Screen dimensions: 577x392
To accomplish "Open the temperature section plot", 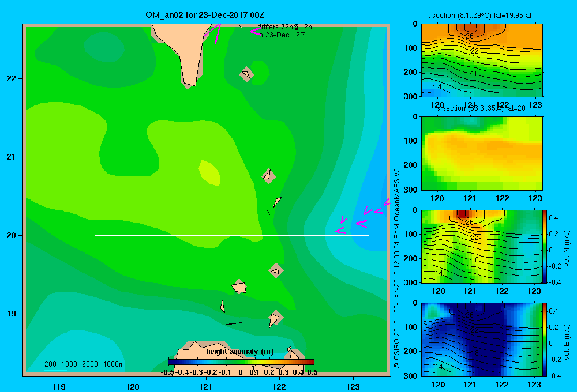I will click(x=482, y=61).
